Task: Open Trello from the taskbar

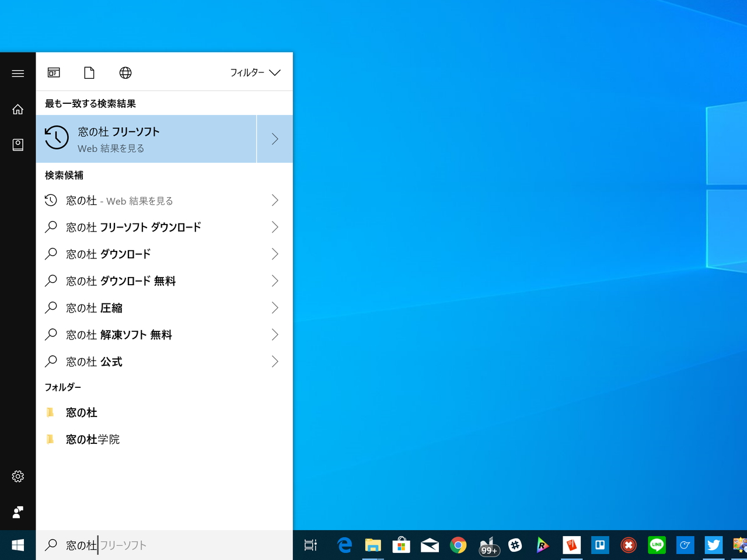Action: 600,545
